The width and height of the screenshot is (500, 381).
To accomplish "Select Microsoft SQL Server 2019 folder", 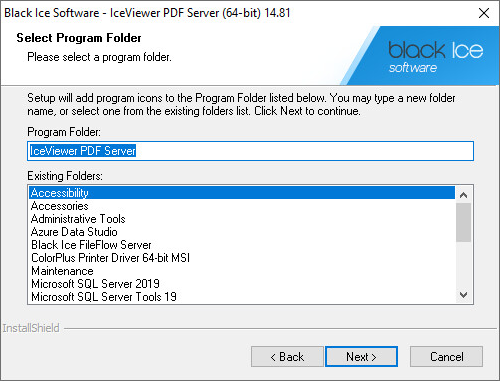I will pos(242,284).
